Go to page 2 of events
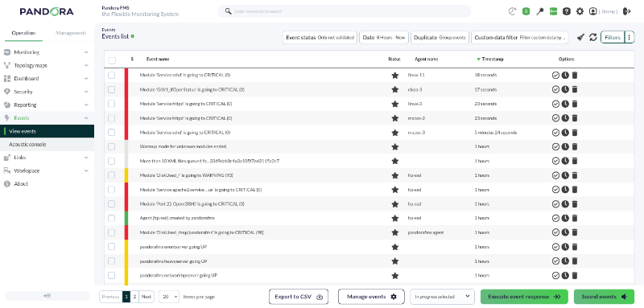 click(134, 297)
